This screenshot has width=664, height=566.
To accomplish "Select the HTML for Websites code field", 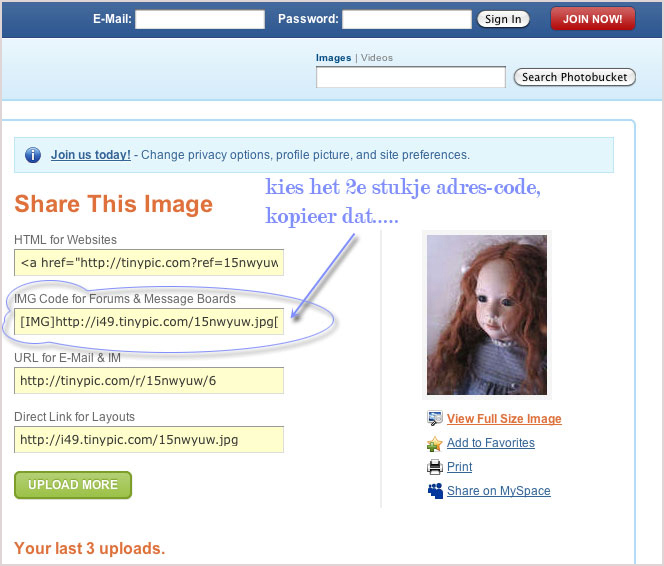I will coord(149,263).
